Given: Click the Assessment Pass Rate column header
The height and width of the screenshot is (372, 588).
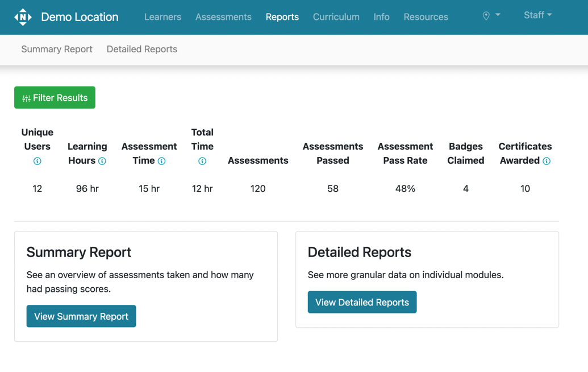Looking at the screenshot, I should [x=406, y=153].
